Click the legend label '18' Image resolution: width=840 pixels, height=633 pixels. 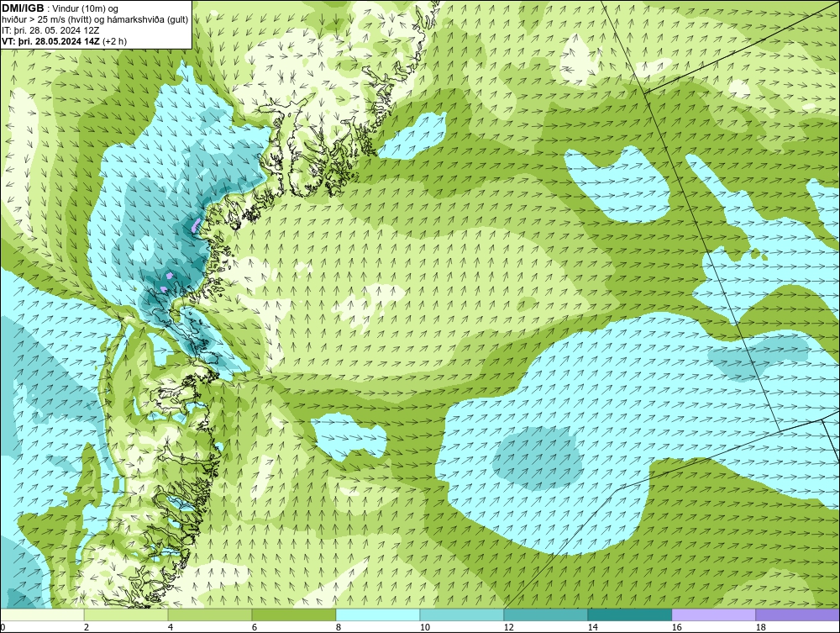(x=760, y=627)
